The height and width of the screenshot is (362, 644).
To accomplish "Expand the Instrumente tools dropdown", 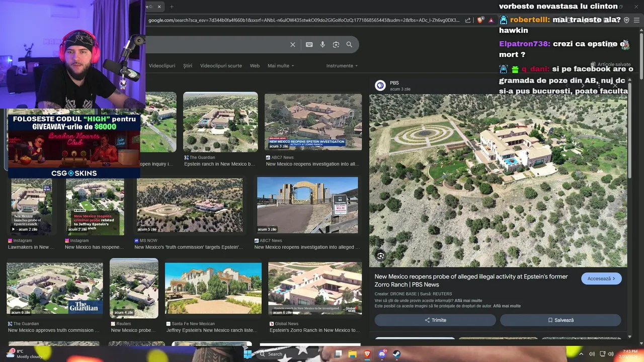I will pos(342,66).
